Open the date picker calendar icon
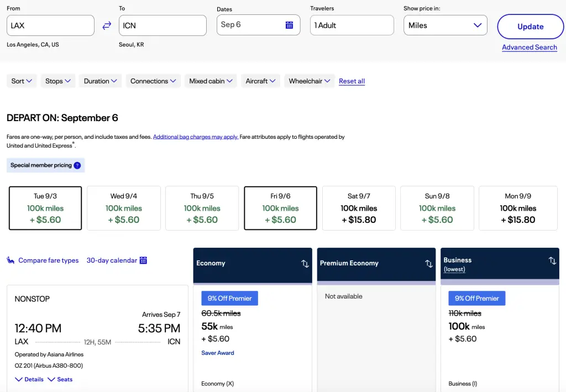This screenshot has width=566, height=392. (x=289, y=25)
